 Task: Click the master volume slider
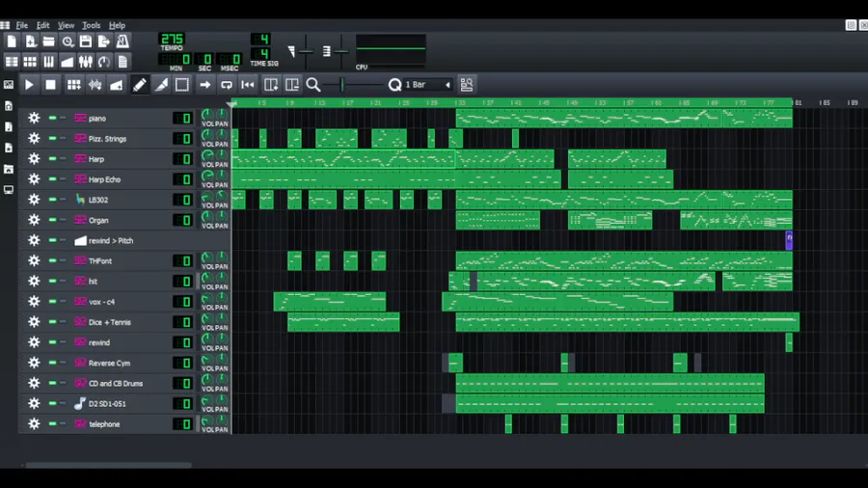(x=306, y=51)
